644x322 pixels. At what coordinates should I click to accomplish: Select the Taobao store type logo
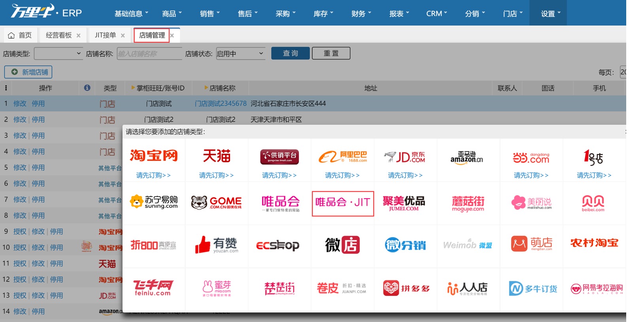(x=153, y=156)
